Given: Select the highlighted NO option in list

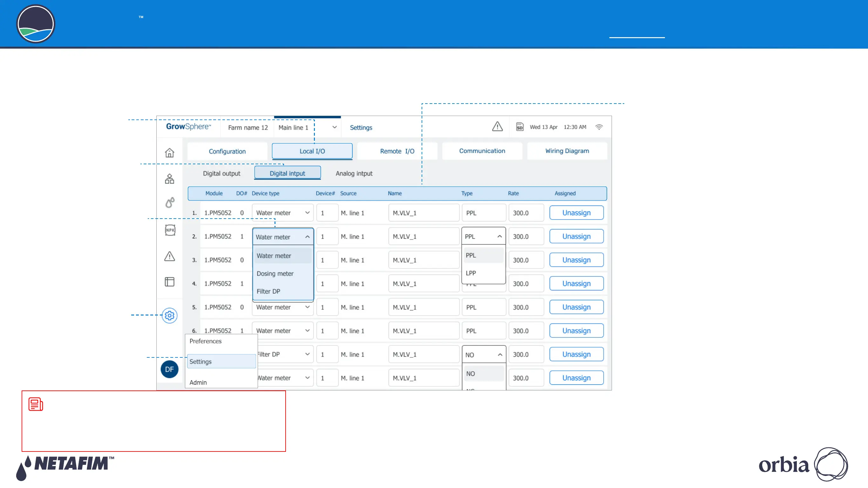Looking at the screenshot, I should point(484,373).
